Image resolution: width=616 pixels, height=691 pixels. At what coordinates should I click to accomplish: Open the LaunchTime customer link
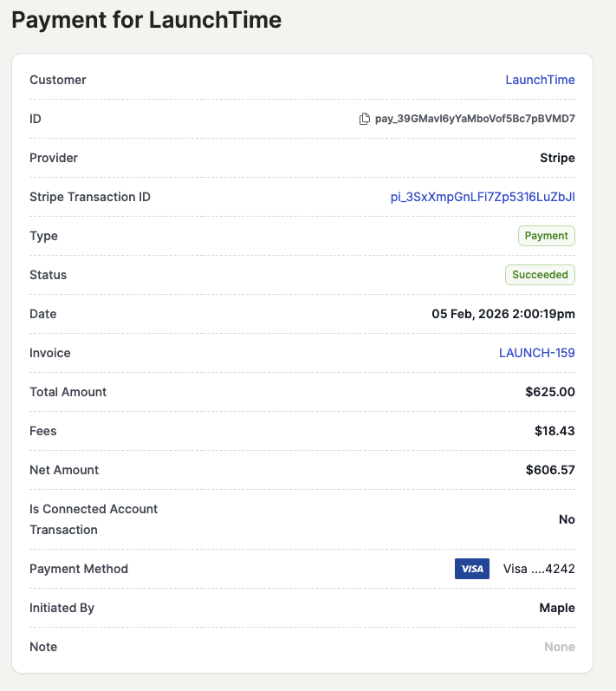[540, 80]
